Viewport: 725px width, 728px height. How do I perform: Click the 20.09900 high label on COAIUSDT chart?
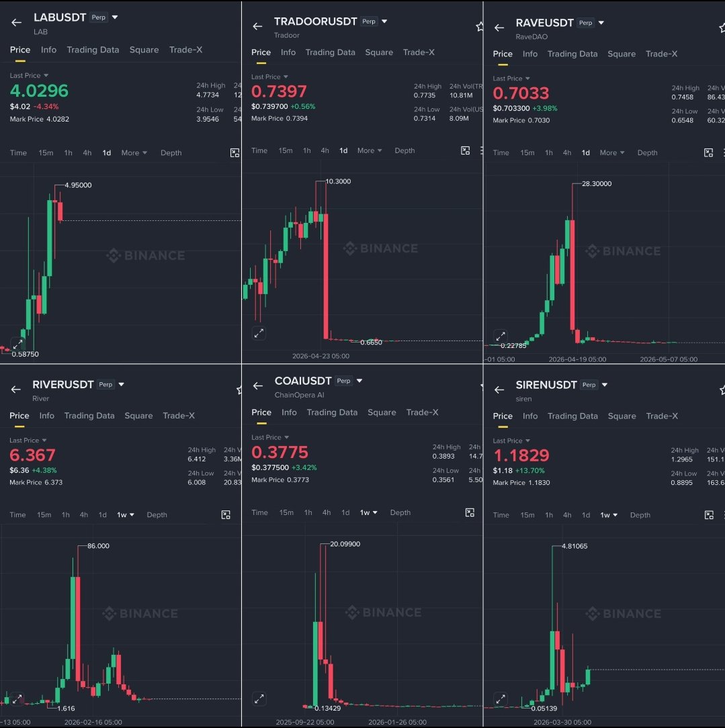point(345,544)
